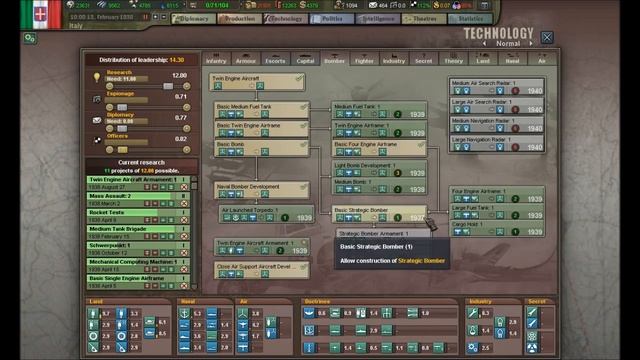Screen dimensions: 640x360
Task: Switch to the Fighter tech tab
Action: pos(364,59)
